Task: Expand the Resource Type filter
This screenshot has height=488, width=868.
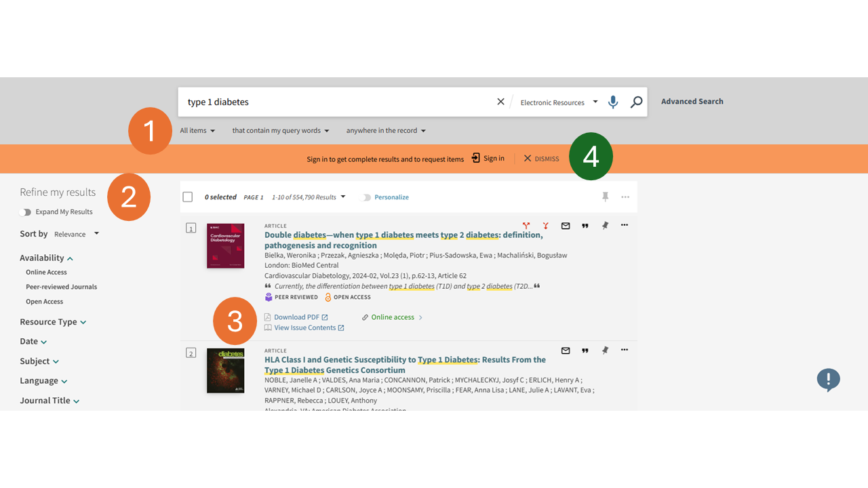Action: [53, 322]
